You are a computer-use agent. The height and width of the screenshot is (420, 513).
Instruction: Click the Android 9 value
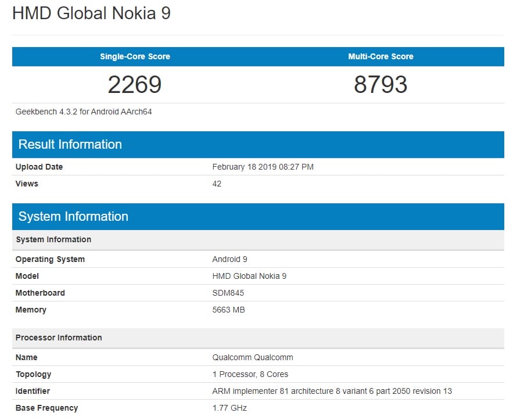[229, 259]
